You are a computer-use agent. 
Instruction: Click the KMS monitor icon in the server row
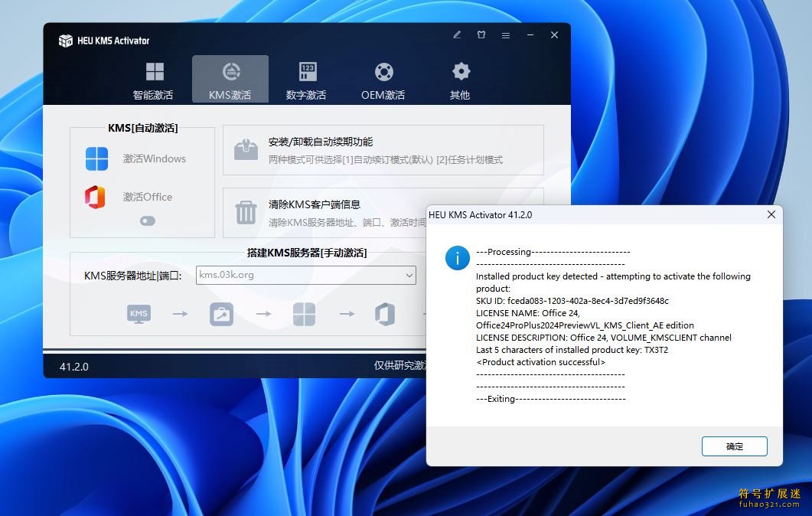[x=139, y=314]
